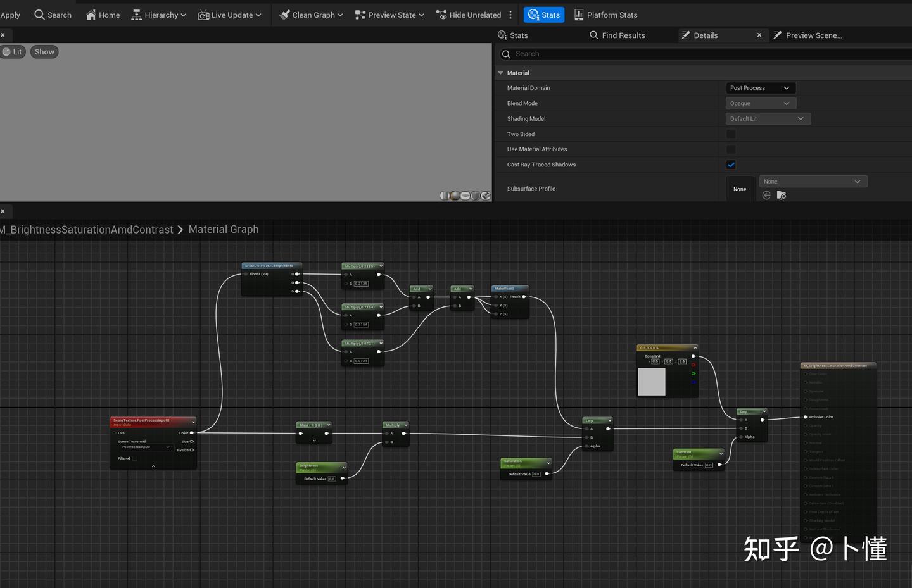912x588 pixels.
Task: Select the cylinder preview mesh icon
Action: 444,196
